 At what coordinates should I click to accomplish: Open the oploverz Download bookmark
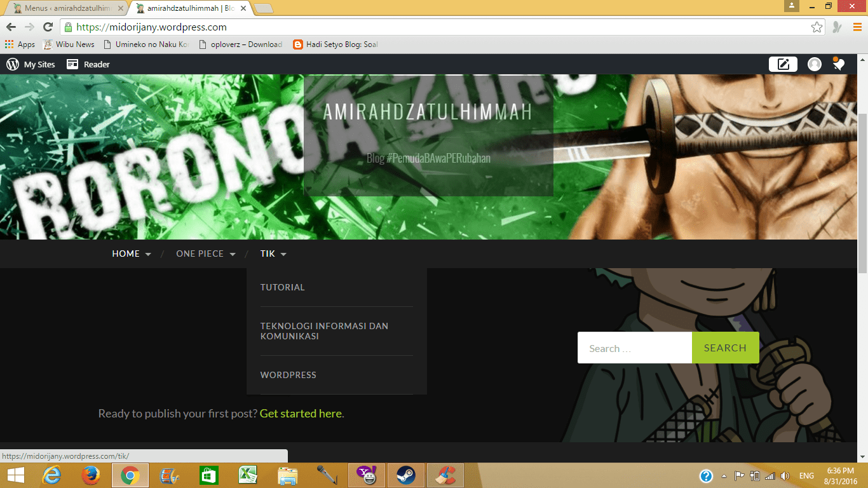[x=241, y=44]
